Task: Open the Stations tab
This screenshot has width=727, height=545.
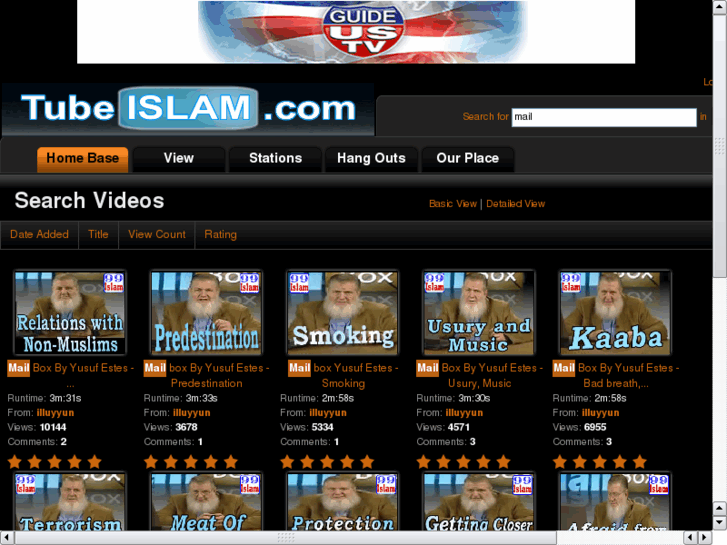Action: pyautogui.click(x=275, y=159)
